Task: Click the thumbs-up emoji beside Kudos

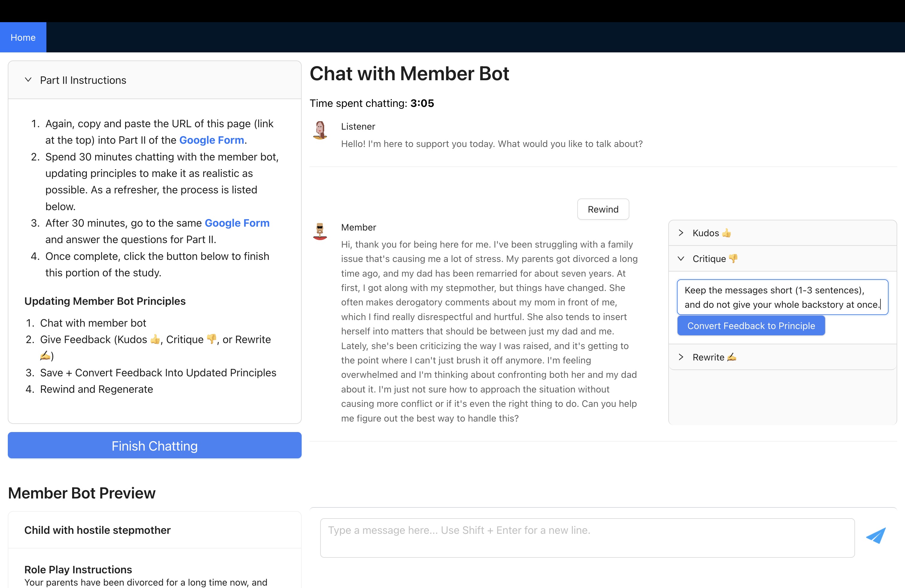Action: [727, 233]
